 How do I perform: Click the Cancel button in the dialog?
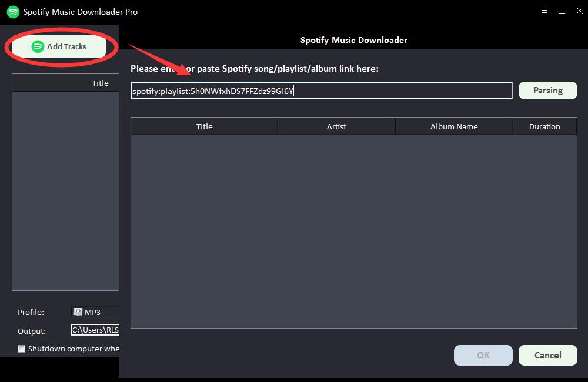pos(547,355)
